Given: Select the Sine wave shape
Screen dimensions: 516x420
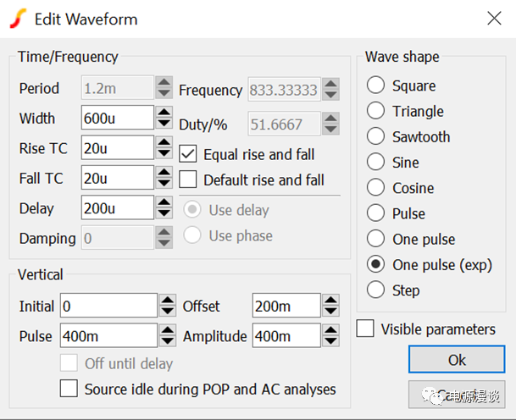Looking at the screenshot, I should point(375,162).
